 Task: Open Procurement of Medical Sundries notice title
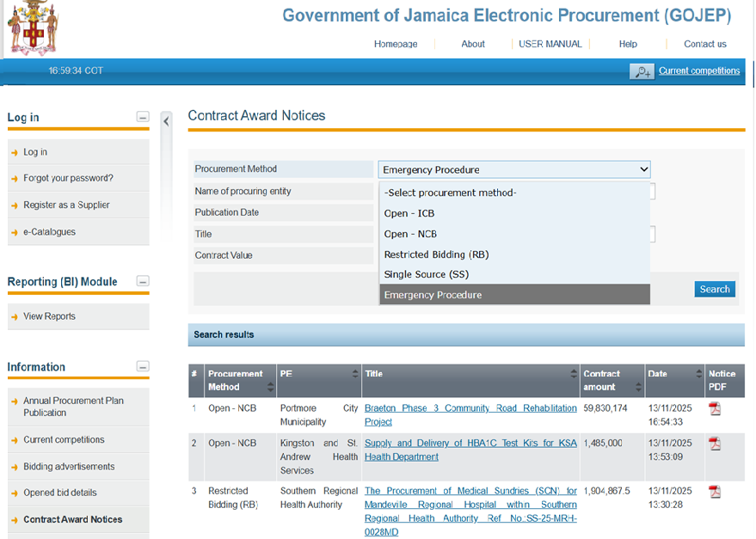(x=470, y=511)
